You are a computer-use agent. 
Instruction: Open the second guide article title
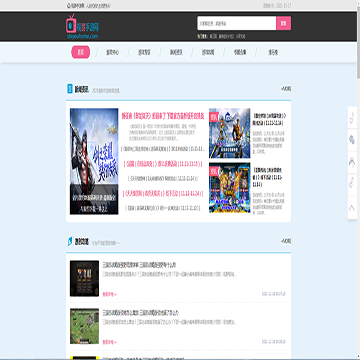[141, 313]
